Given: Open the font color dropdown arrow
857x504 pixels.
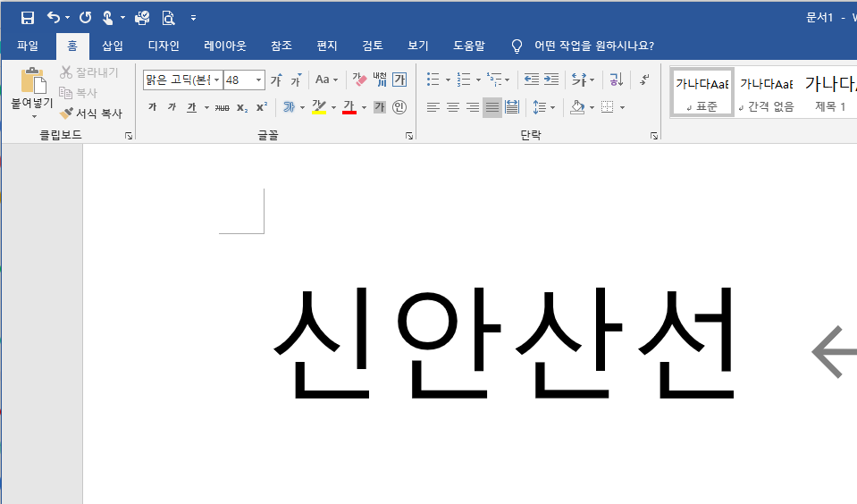Looking at the screenshot, I should [364, 108].
